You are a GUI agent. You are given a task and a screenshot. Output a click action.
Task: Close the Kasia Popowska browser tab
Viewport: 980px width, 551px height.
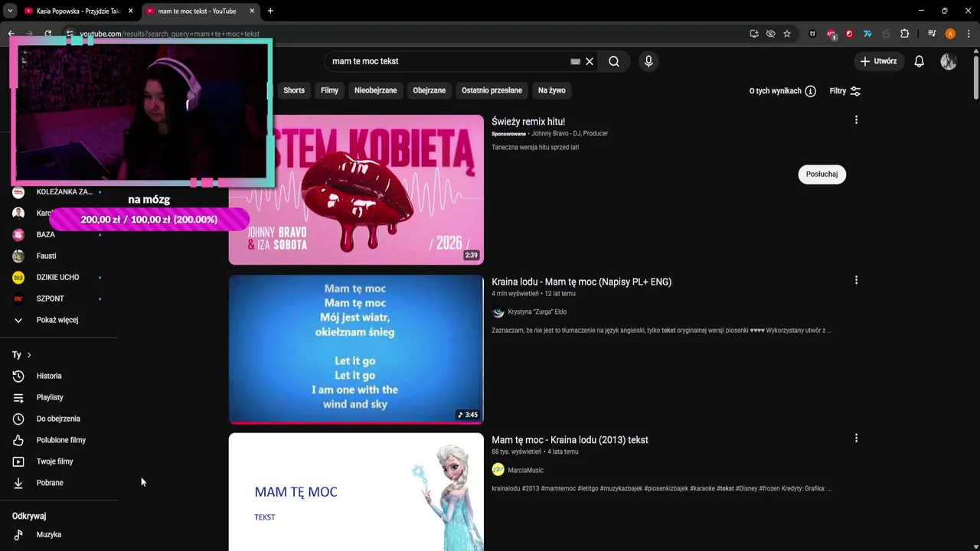pyautogui.click(x=130, y=11)
